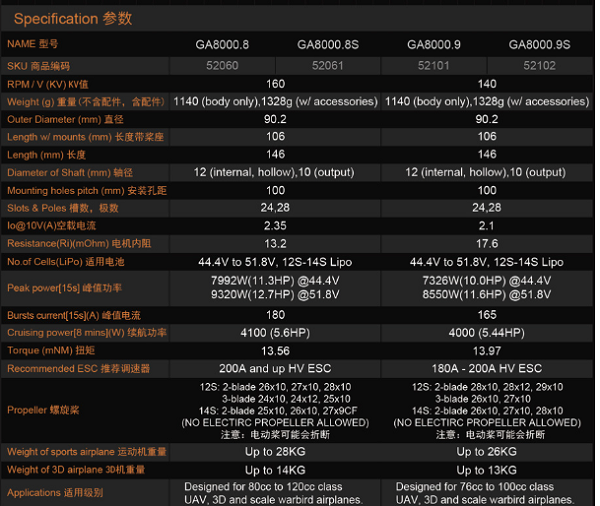Click peak power '7326W(10.0HP) @44.4V'
The image size is (600, 506).
coord(487,281)
